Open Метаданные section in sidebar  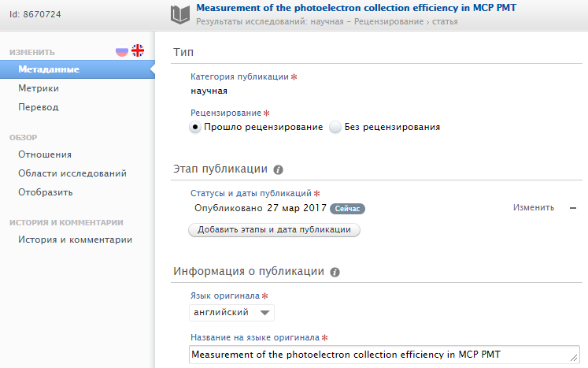(x=48, y=69)
